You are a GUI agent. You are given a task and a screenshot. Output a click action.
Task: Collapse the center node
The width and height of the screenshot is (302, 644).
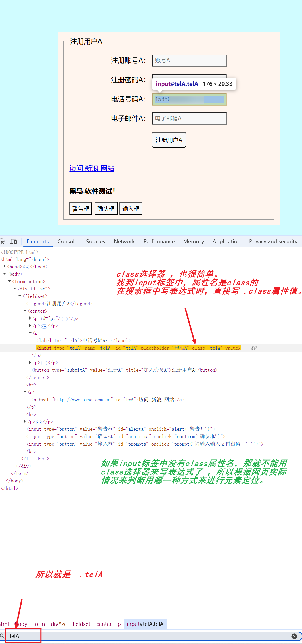point(25,311)
